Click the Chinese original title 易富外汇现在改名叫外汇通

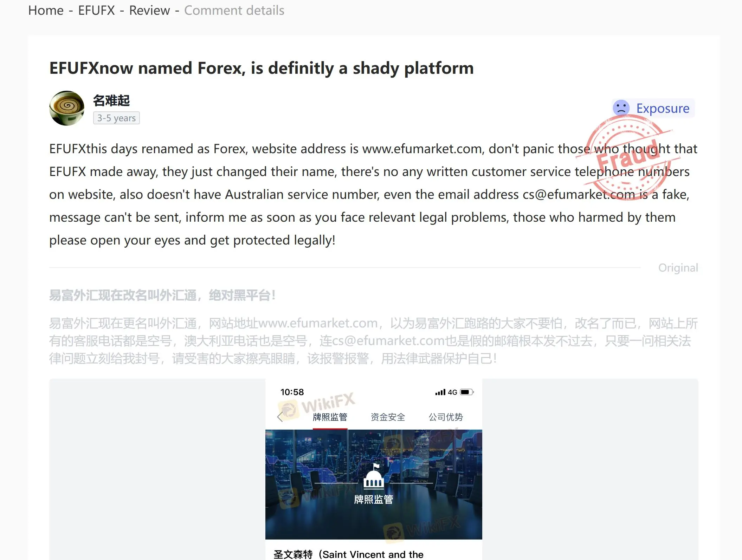tap(162, 295)
